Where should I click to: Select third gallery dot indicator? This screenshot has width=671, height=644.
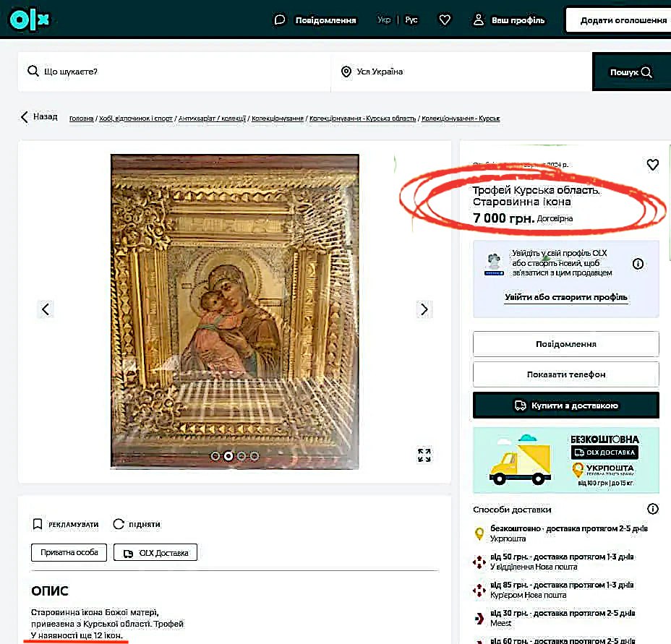pyautogui.click(x=242, y=456)
